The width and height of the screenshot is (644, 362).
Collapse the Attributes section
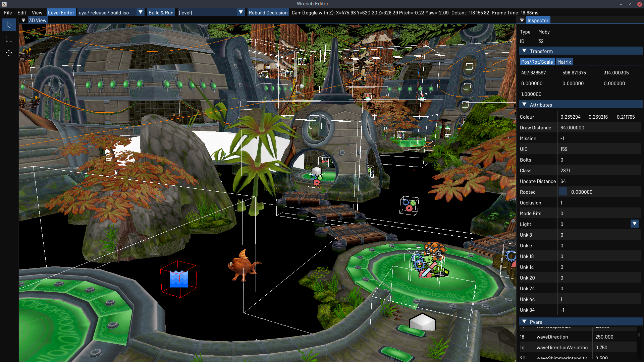pyautogui.click(x=524, y=105)
